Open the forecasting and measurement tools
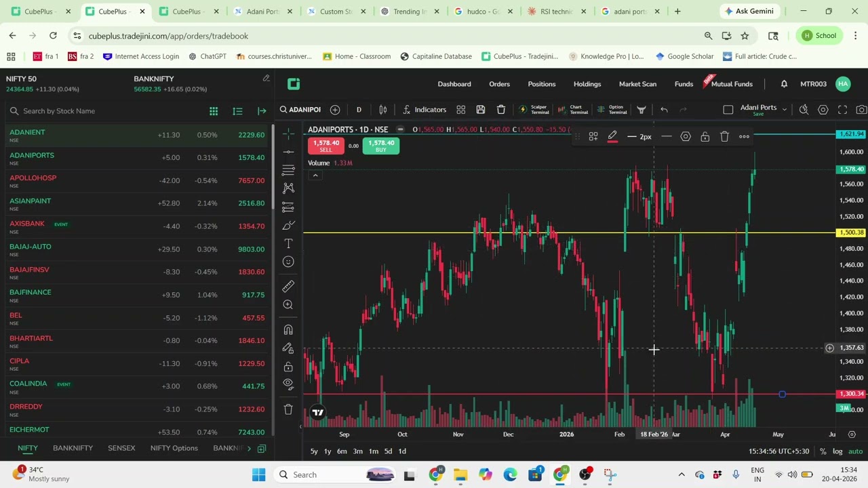This screenshot has width=868, height=488. pos(288,206)
